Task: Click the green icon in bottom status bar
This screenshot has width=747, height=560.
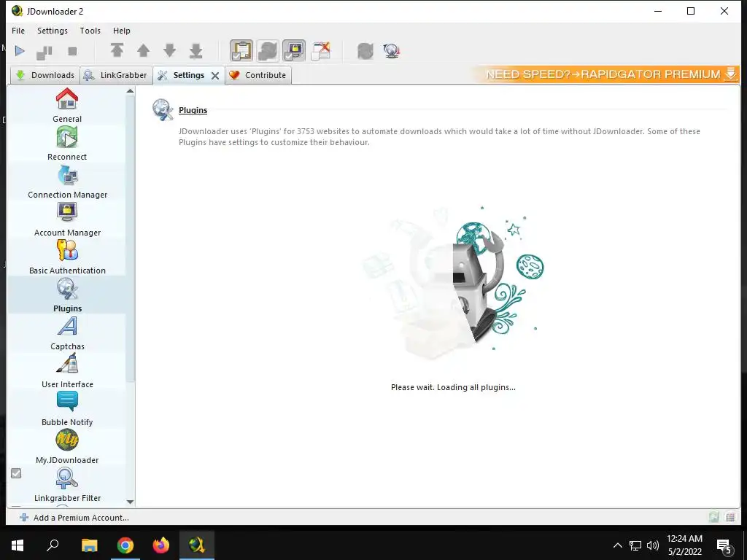Action: [713, 517]
